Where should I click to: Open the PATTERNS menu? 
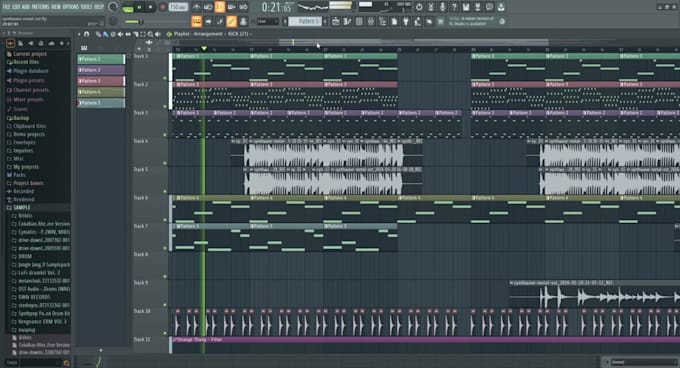pos(41,7)
